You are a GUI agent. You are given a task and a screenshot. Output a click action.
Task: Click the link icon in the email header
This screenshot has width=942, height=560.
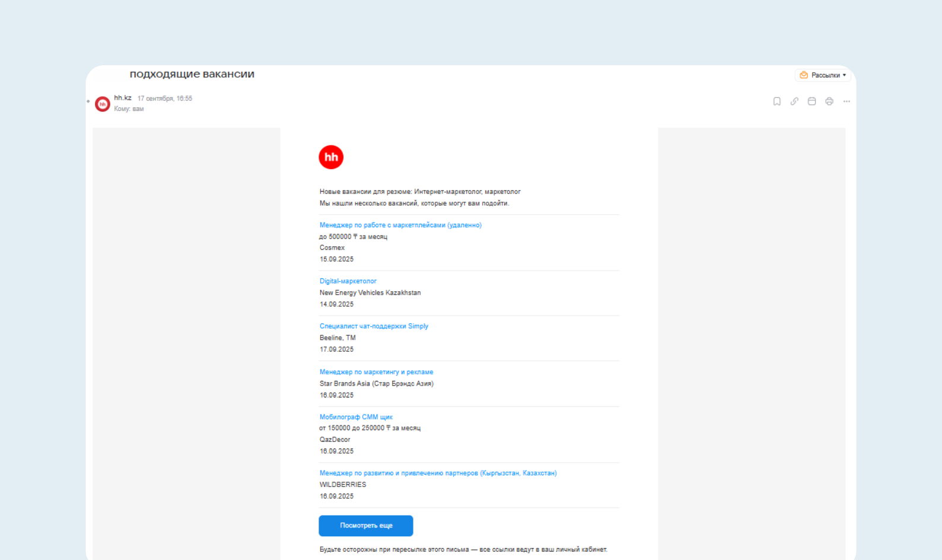(x=794, y=101)
